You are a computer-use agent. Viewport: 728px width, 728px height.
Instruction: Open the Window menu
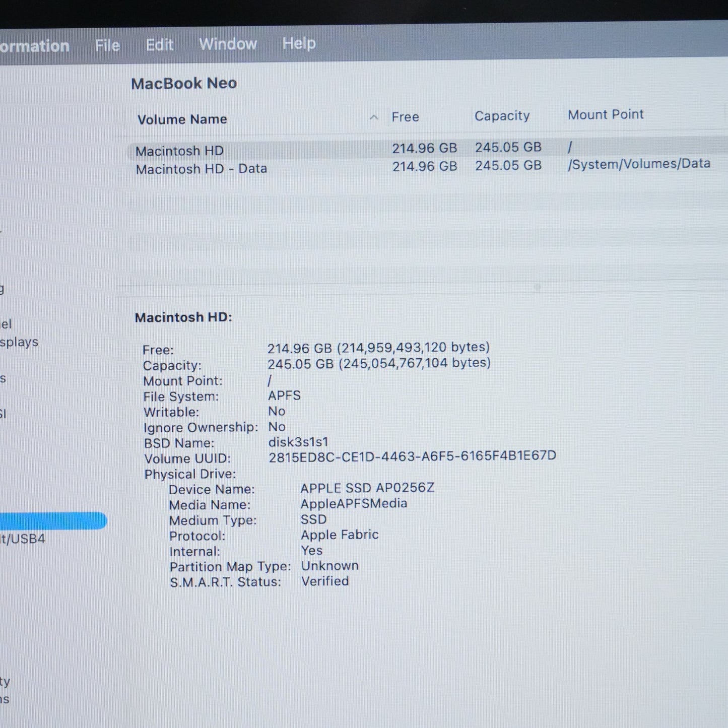pos(228,44)
